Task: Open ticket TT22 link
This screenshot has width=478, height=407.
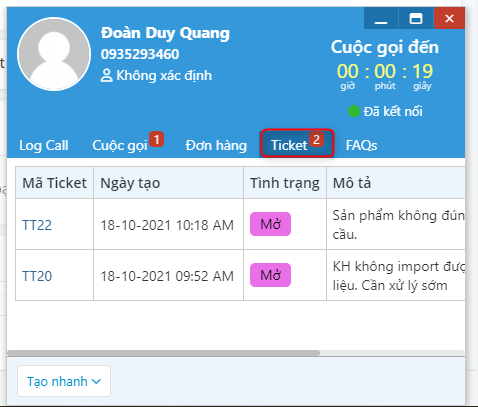Action: (37, 225)
